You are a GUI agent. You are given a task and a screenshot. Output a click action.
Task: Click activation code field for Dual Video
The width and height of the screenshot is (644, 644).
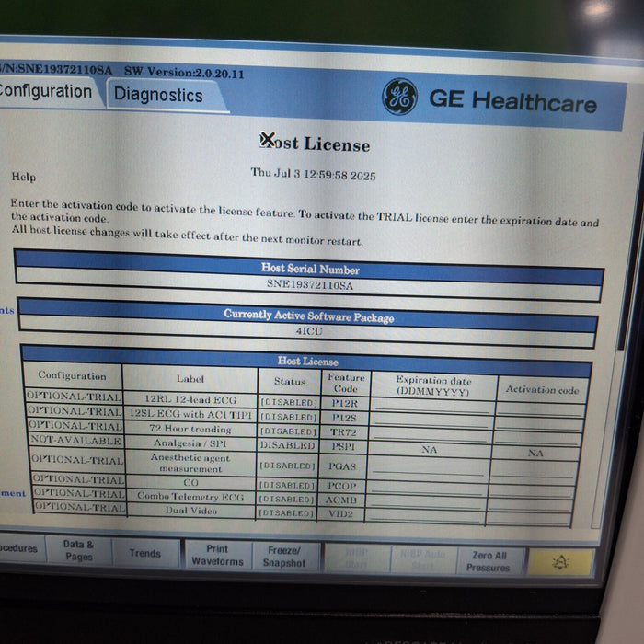pos(529,518)
